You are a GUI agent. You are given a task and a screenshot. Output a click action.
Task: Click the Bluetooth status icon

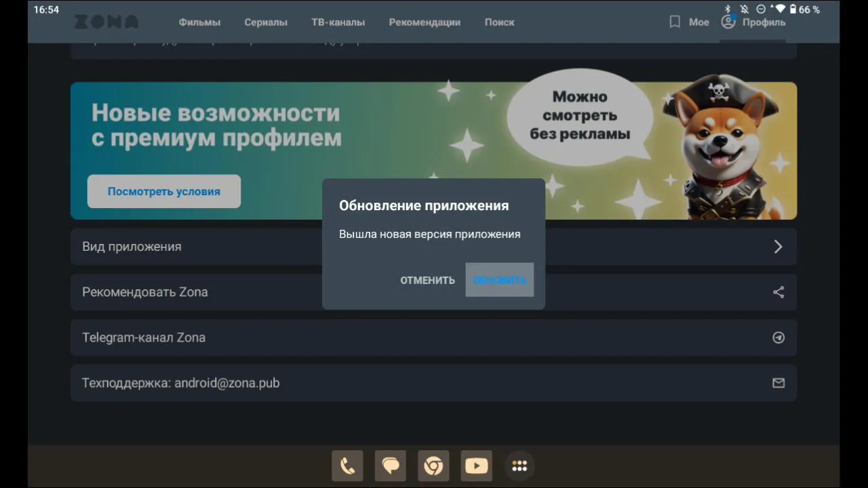728,9
